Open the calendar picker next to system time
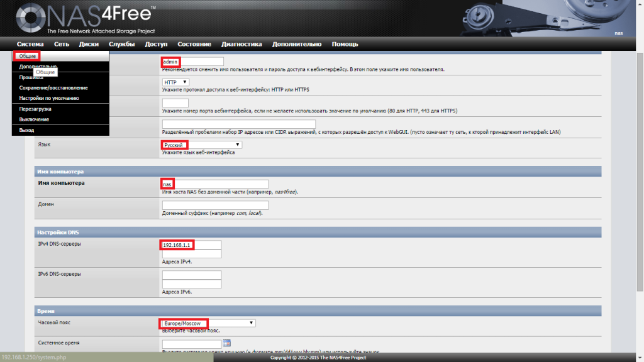 point(227,343)
